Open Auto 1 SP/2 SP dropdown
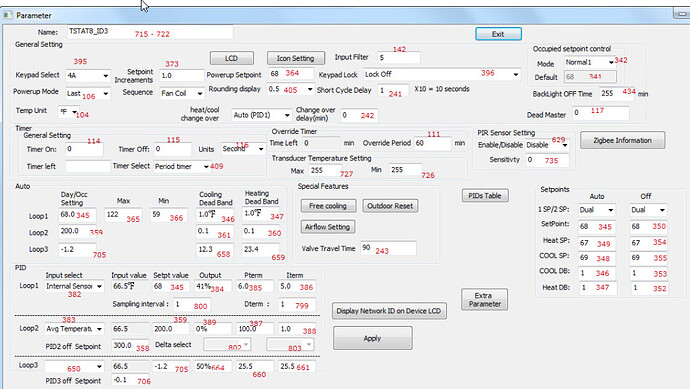The image size is (690, 389). point(597,210)
